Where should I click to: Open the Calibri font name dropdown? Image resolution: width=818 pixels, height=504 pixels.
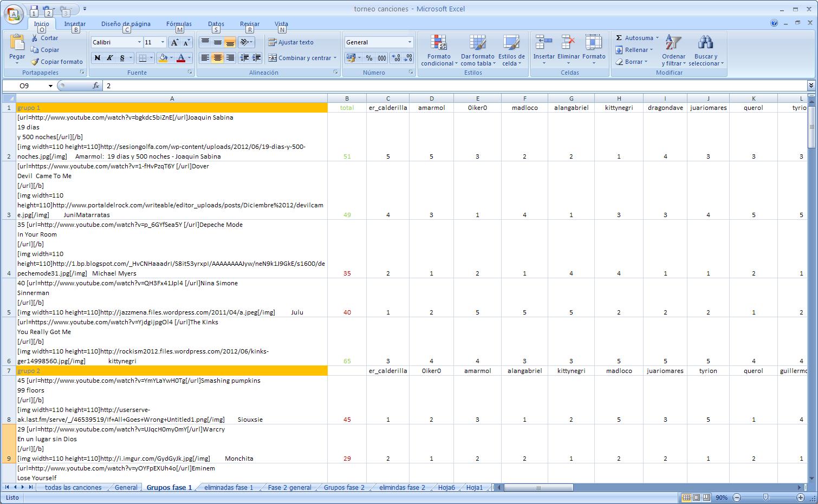point(139,42)
